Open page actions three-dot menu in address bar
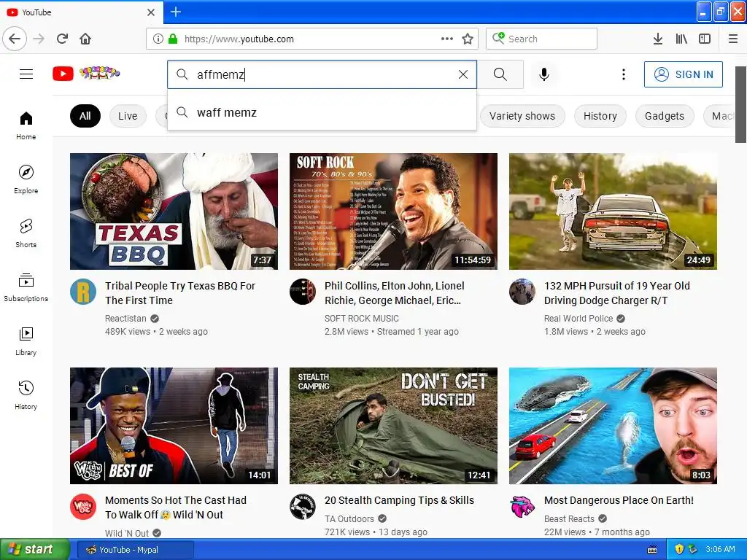 (447, 39)
